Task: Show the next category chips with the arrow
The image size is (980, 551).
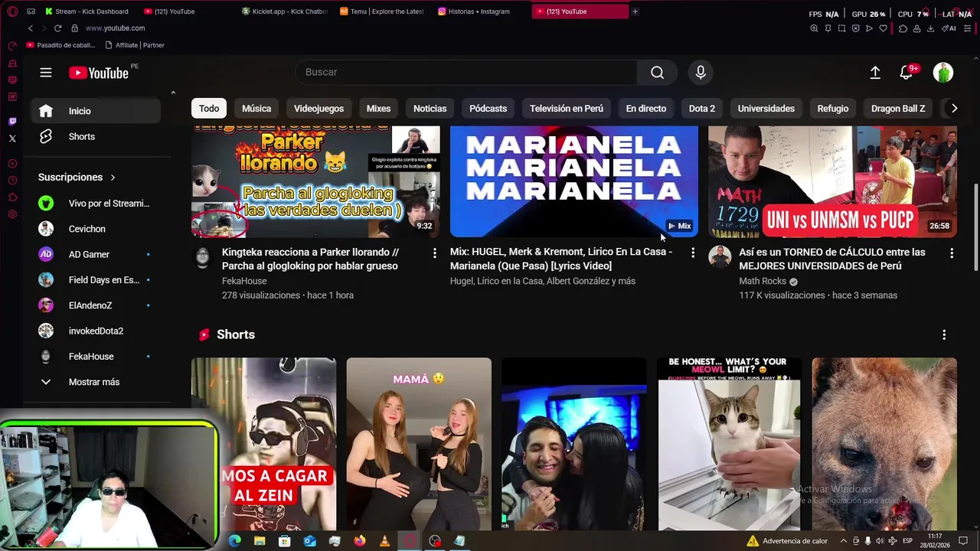Action: click(954, 109)
